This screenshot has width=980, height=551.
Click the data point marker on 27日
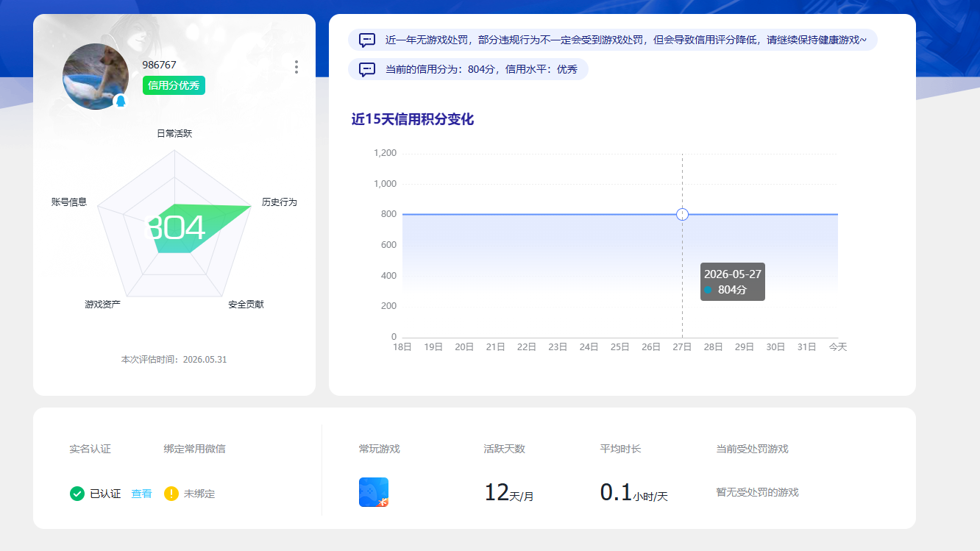[682, 214]
